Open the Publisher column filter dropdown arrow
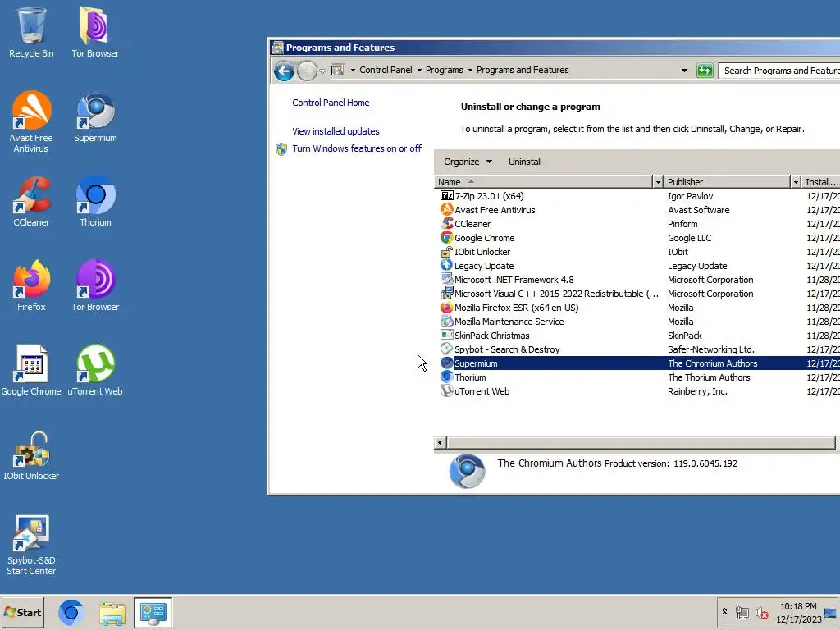This screenshot has width=840, height=630. tap(796, 182)
